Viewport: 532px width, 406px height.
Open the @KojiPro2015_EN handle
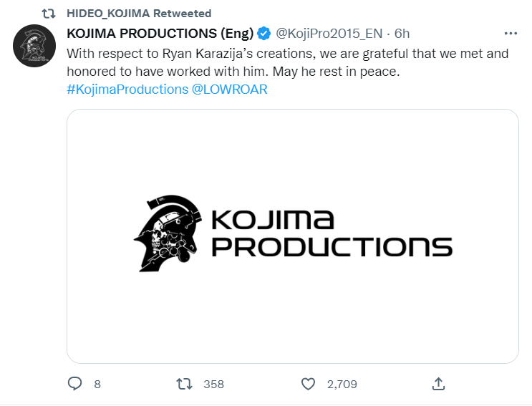tap(329, 34)
